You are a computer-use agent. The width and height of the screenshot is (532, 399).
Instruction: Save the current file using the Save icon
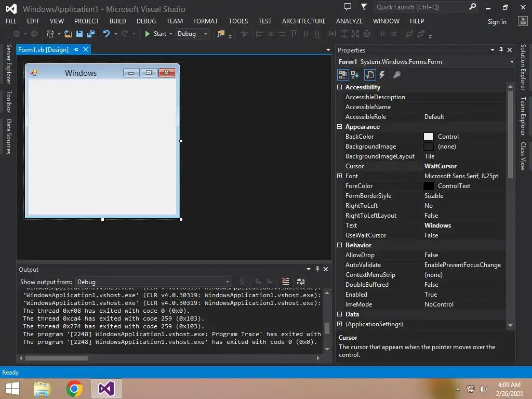(79, 34)
